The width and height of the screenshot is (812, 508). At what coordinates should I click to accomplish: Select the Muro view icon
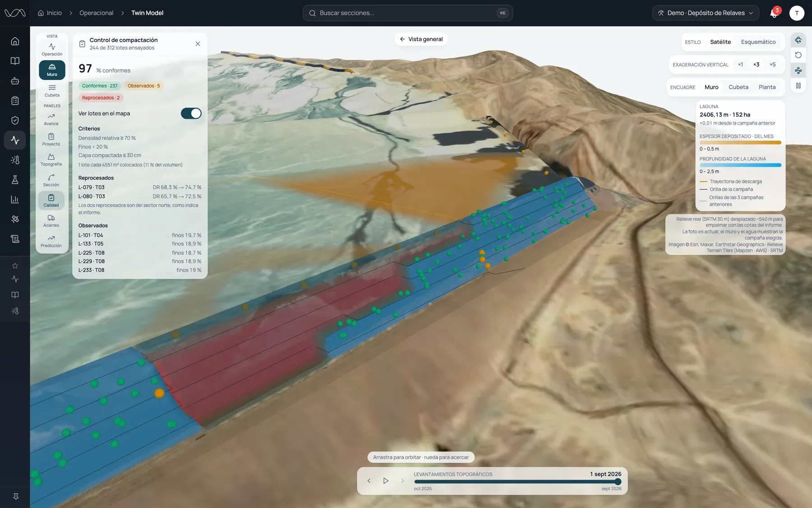52,70
